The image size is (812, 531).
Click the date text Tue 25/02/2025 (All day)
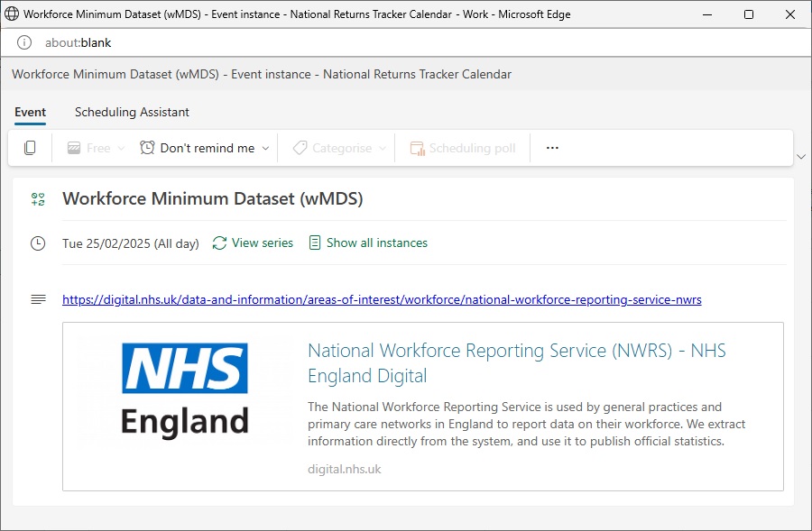131,243
